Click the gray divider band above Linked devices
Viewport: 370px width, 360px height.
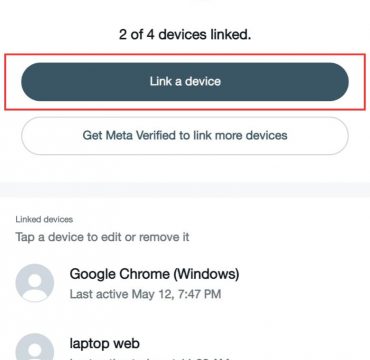click(185, 190)
